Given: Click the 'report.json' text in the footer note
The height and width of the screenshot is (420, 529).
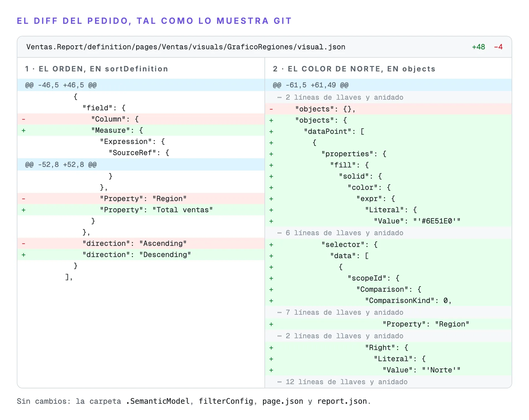Looking at the screenshot, I should (342, 401).
